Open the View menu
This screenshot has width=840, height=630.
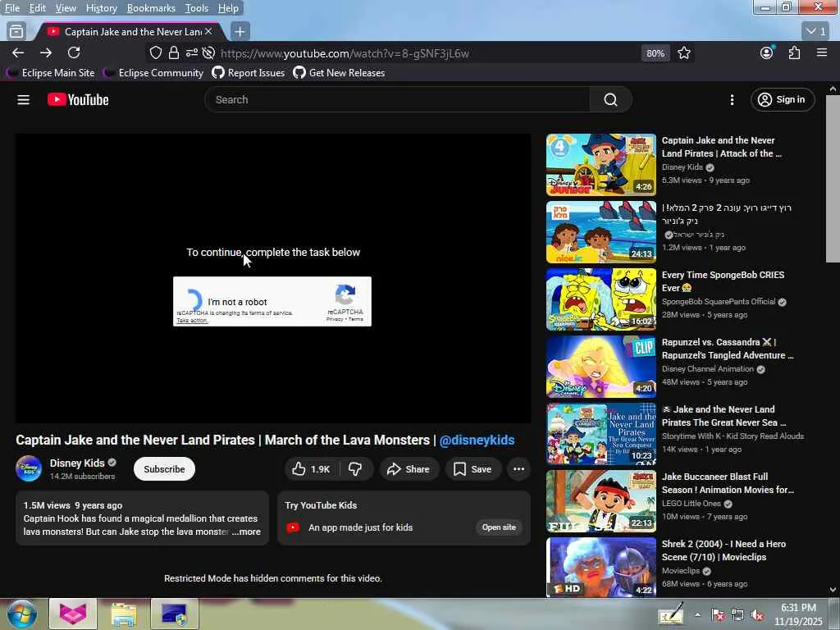[66, 8]
